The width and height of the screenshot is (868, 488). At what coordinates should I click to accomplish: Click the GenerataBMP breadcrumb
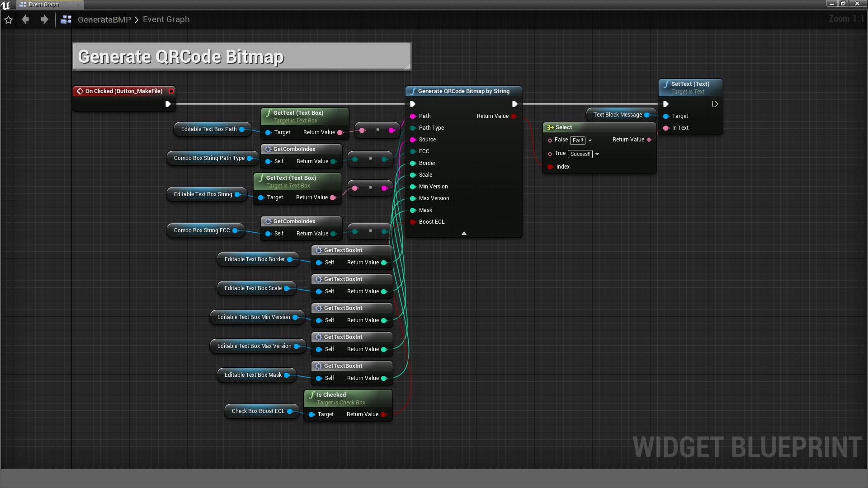[104, 19]
